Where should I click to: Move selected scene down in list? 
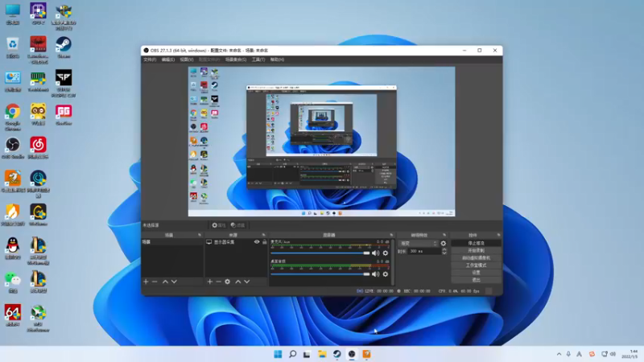174,282
